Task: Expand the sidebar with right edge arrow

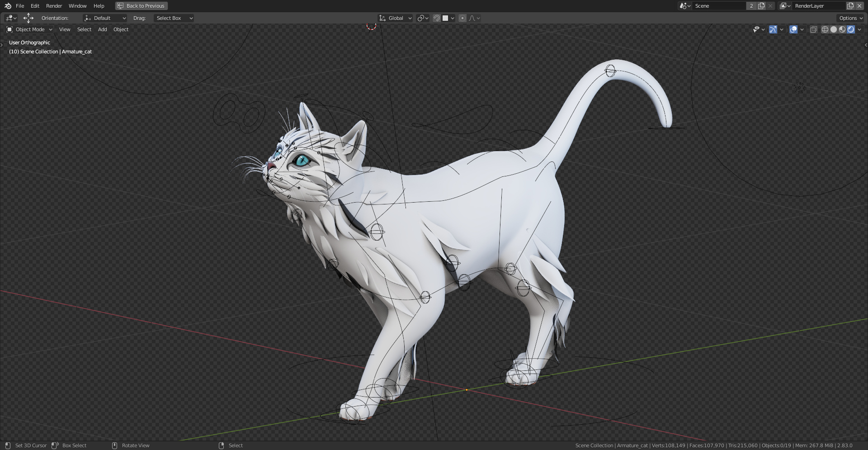Action: pyautogui.click(x=866, y=45)
